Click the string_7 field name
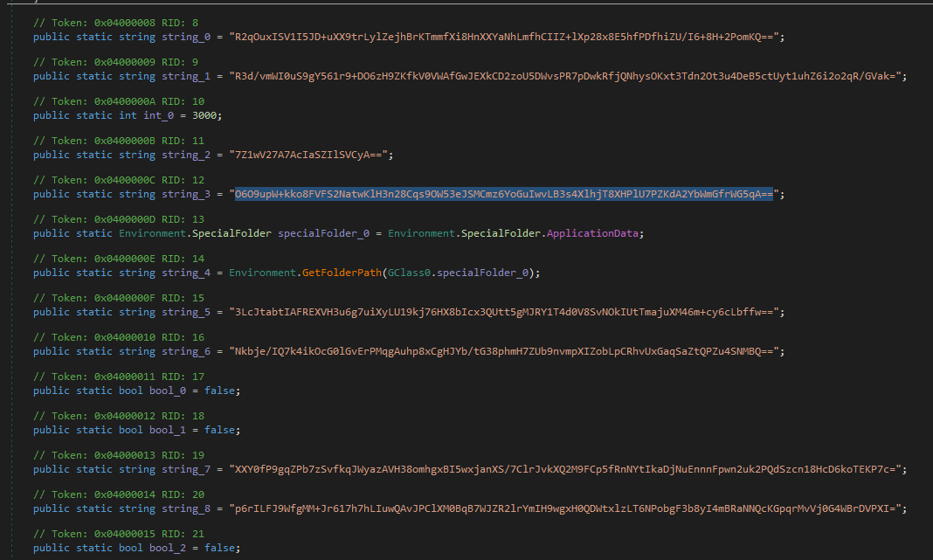This screenshot has height=560, width=933. coord(186,469)
